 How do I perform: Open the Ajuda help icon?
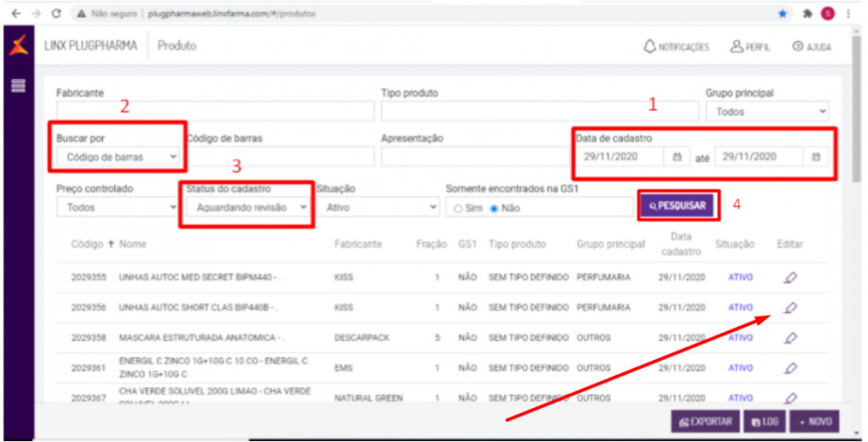click(x=798, y=46)
